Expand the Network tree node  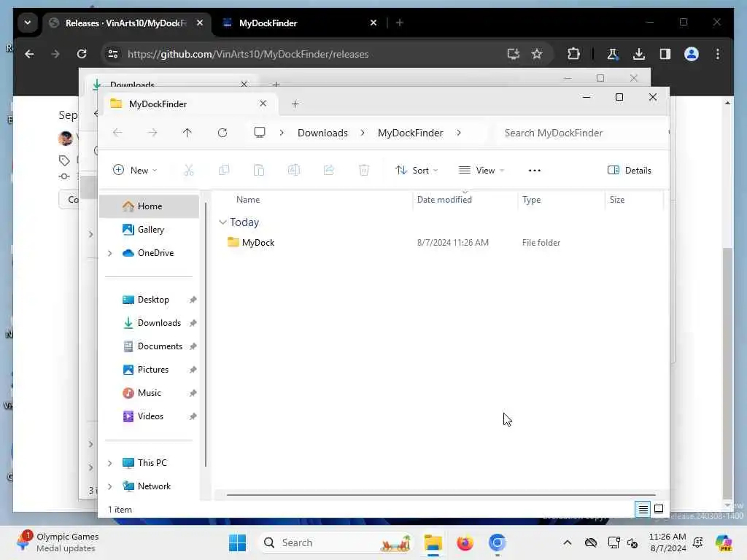point(110,486)
